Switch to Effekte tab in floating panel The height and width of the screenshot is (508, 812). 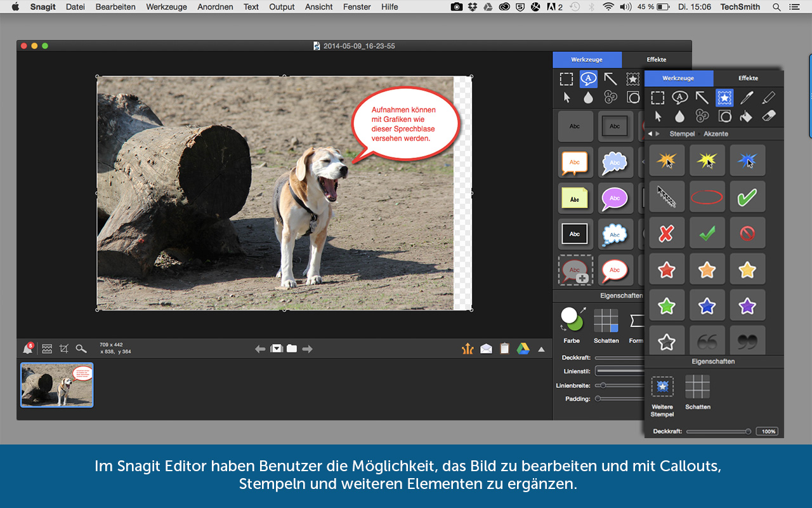coord(748,78)
